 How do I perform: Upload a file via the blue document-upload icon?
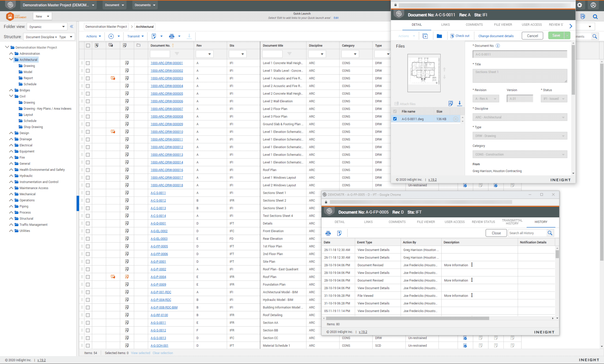(x=154, y=36)
